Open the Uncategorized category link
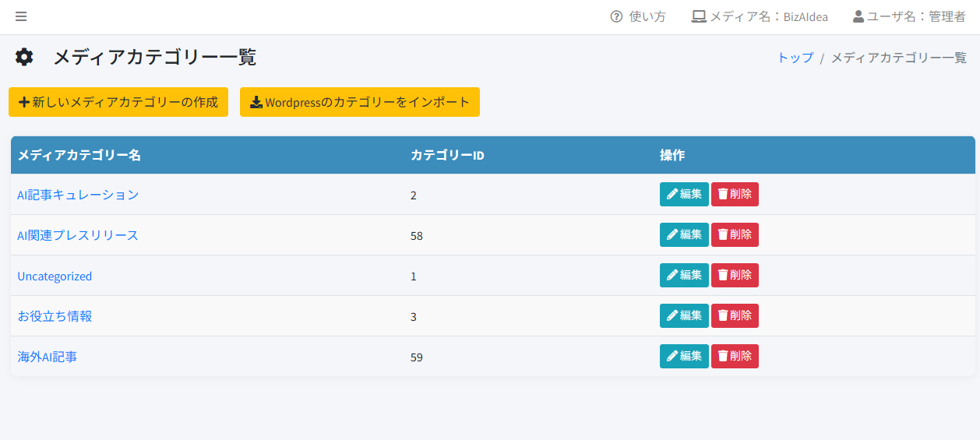This screenshot has width=980, height=440. pyautogui.click(x=55, y=276)
